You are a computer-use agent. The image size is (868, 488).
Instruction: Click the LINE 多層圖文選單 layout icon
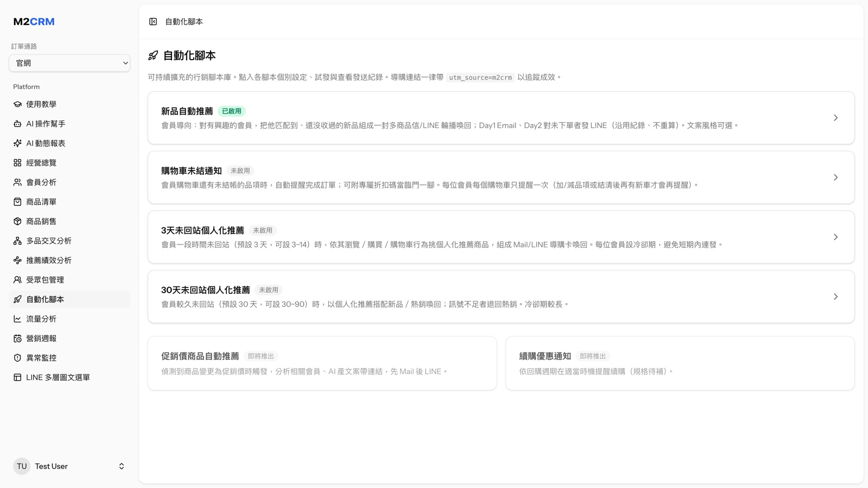[x=17, y=377]
